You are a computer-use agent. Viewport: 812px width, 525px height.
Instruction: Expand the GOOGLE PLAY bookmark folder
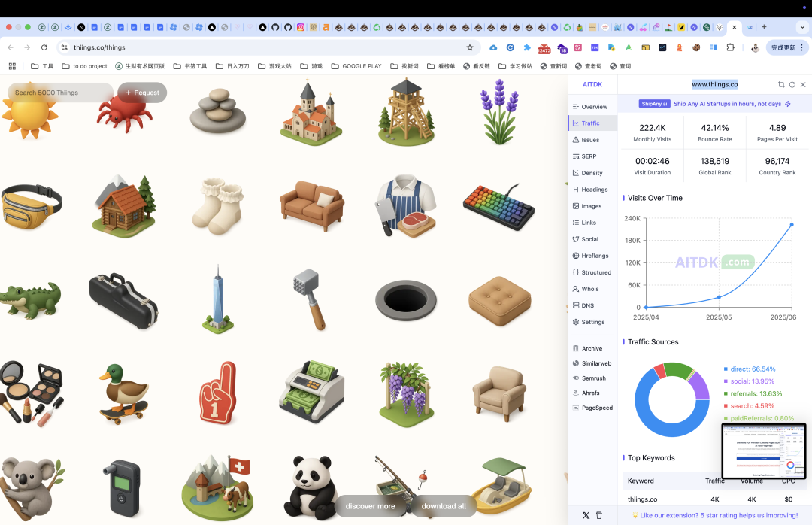(x=356, y=66)
